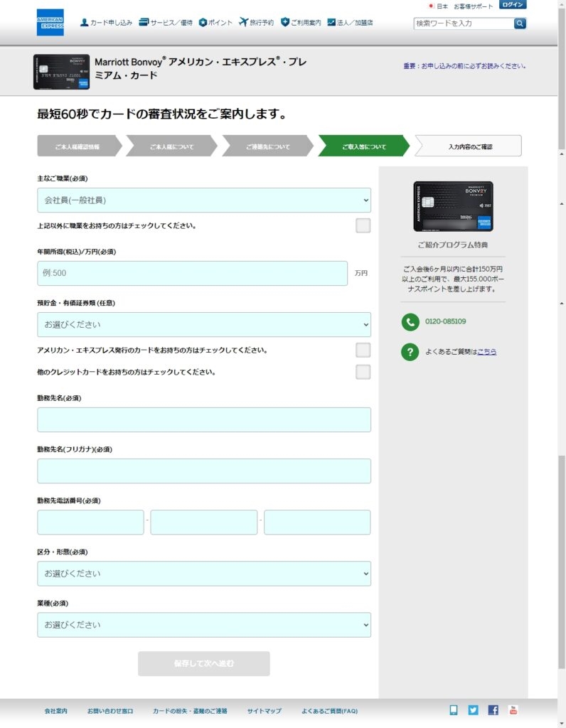Select the ご収入等について step
Viewport: 566px width, 728px height.
364,146
